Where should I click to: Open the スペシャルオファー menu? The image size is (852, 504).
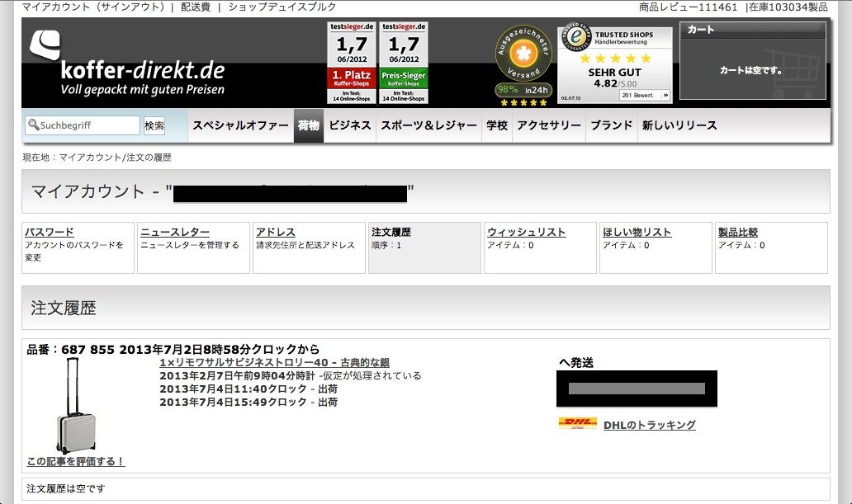pos(241,125)
